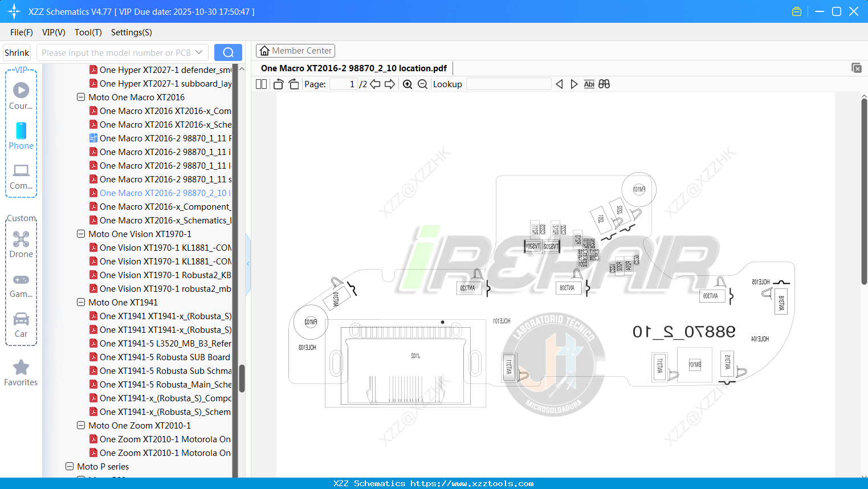Collapse Moto One Vision XT1970-1 node
This screenshot has height=489, width=868.
pyautogui.click(x=81, y=234)
